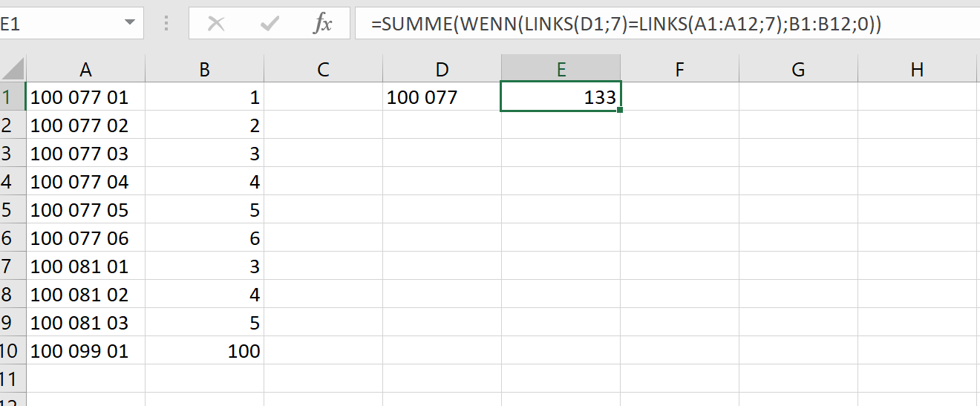This screenshot has width=980, height=406.
Task: Select row 3 header
Action: (x=13, y=154)
